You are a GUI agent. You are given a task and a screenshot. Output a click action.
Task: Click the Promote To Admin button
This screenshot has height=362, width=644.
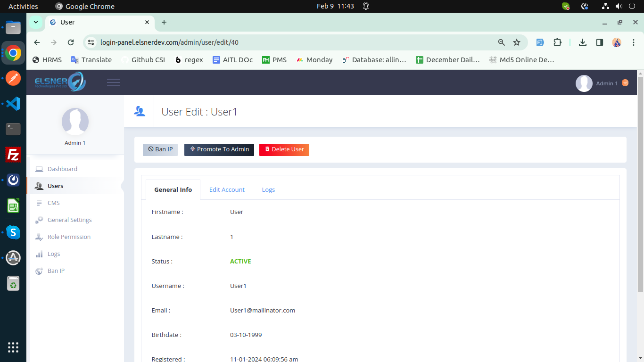point(219,149)
